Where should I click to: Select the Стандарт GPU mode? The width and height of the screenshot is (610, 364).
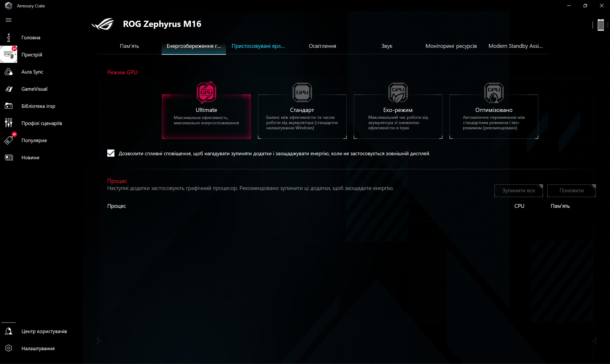click(302, 116)
